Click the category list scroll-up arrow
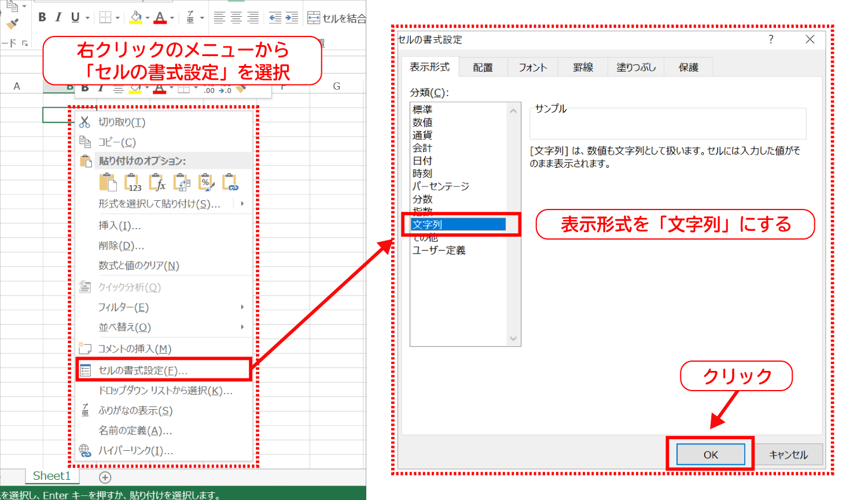Screen dimensions: 868x500 [513, 111]
